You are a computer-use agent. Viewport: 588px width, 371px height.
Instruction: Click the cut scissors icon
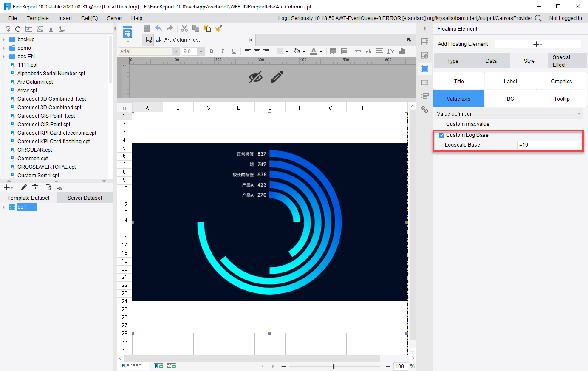click(184, 28)
